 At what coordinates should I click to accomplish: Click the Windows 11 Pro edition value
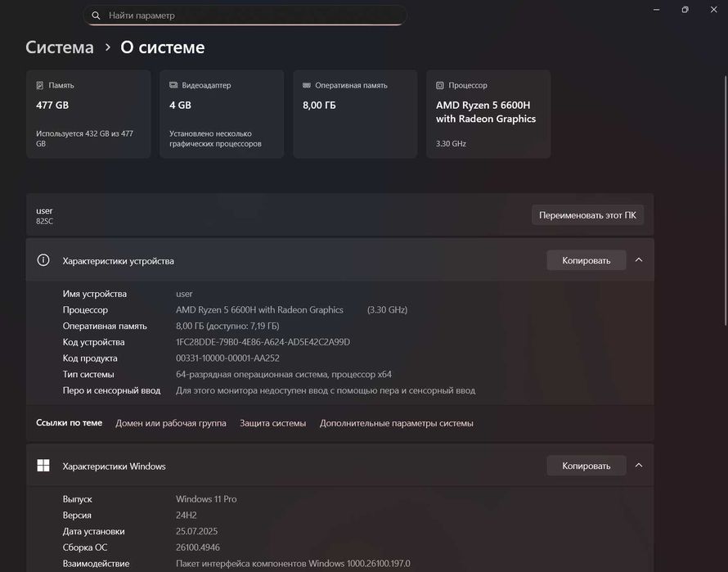point(206,499)
